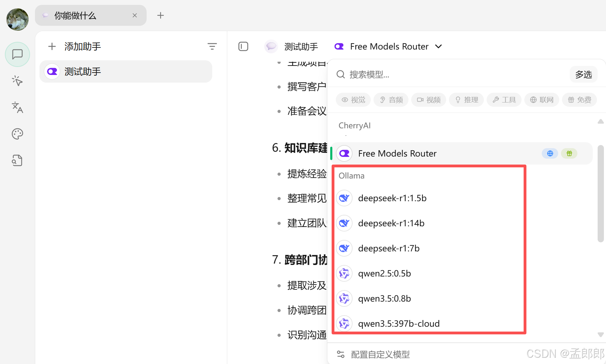Click the qwen2.5:0.5b model icon
The height and width of the screenshot is (364, 606).
point(344,273)
